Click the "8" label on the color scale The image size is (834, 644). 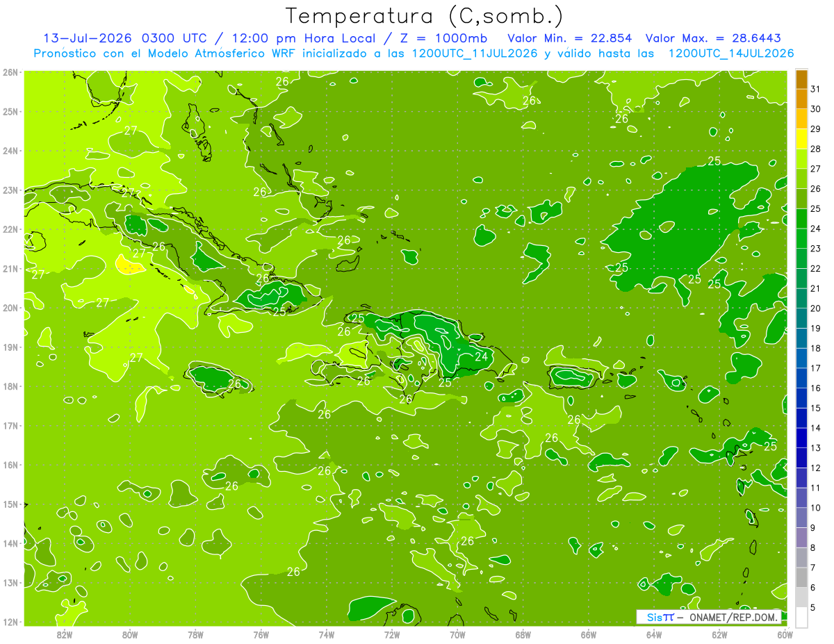pyautogui.click(x=813, y=547)
